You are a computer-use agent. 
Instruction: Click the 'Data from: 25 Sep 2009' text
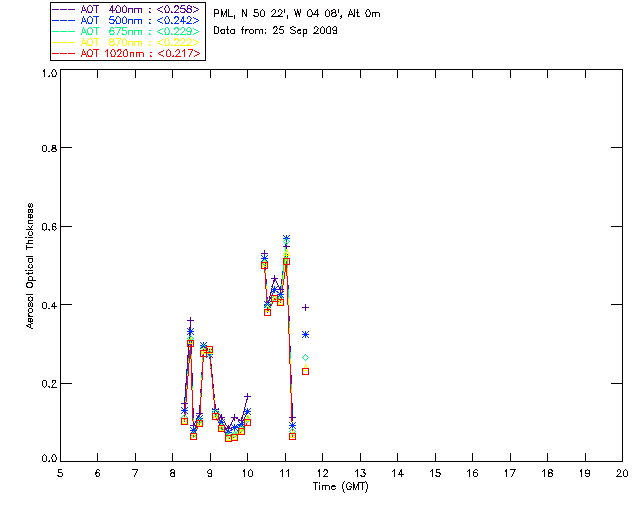point(276,31)
